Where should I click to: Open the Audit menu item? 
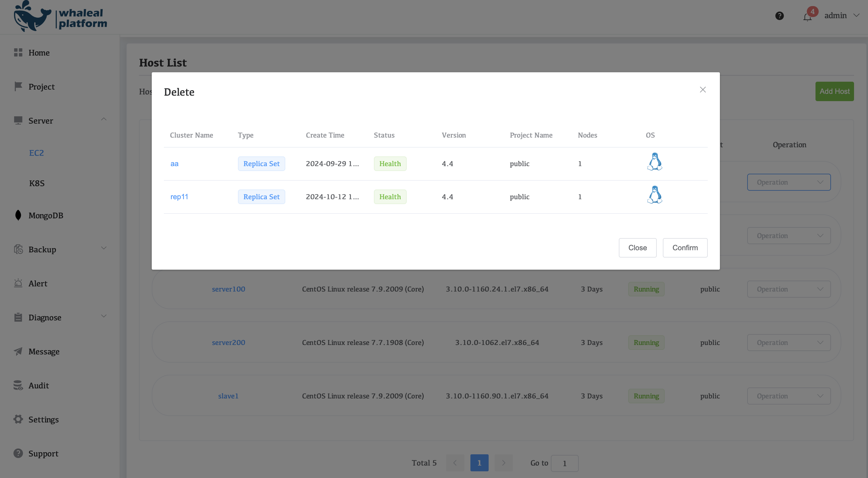(x=39, y=385)
